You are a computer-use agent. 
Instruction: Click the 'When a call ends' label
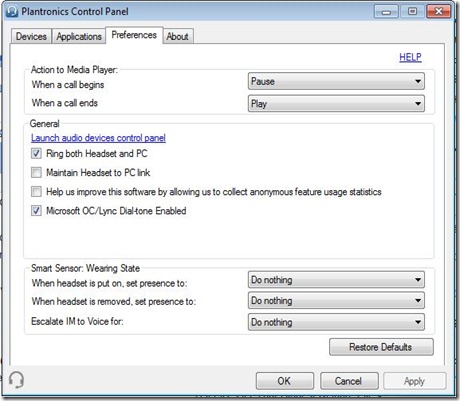pos(65,103)
